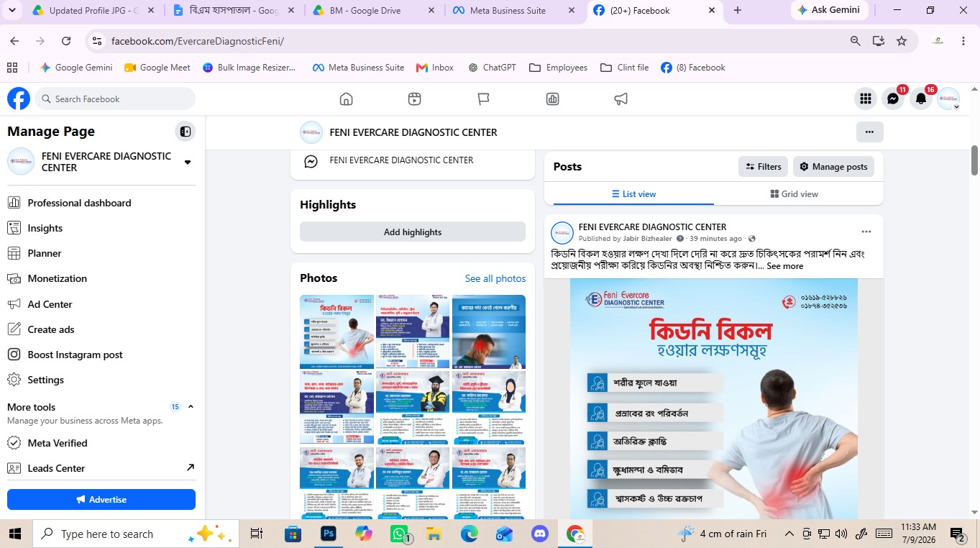Switch to Grid view tab
The width and height of the screenshot is (980, 548).
tap(794, 194)
